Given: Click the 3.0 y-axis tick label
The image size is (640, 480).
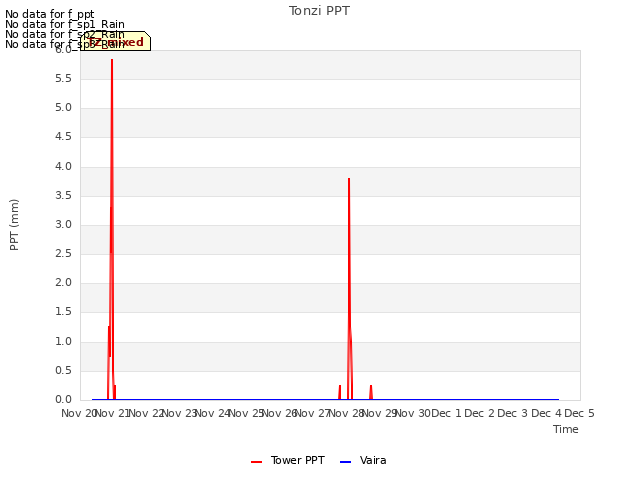Looking at the screenshot, I should (63, 224).
